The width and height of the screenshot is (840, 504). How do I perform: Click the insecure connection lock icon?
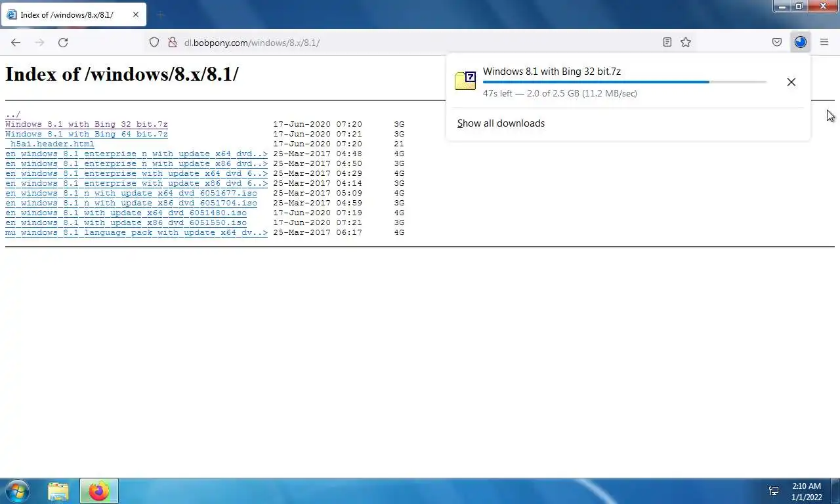pos(173,42)
